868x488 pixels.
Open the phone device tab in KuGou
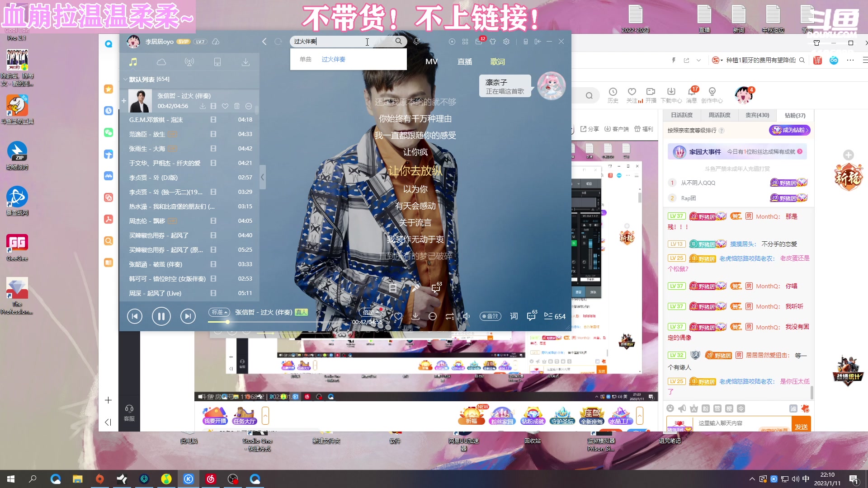click(217, 62)
